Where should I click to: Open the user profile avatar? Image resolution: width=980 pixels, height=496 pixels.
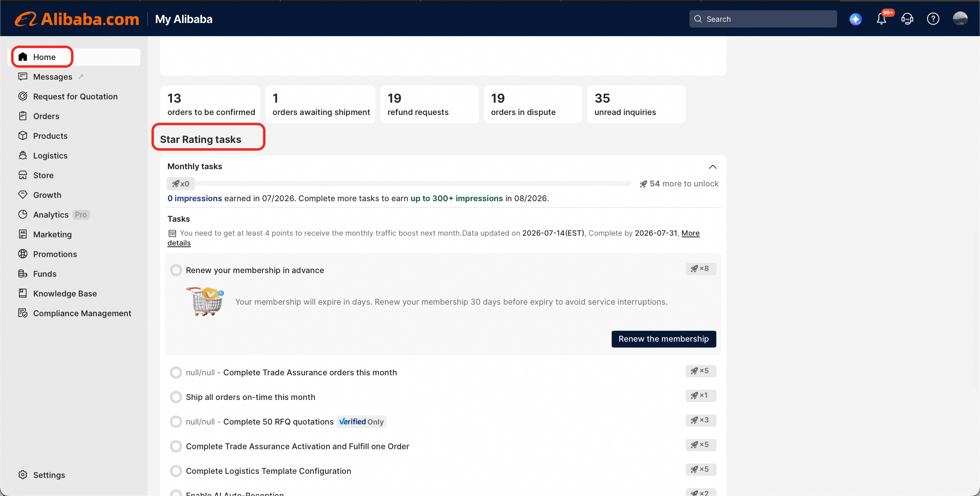pos(960,19)
